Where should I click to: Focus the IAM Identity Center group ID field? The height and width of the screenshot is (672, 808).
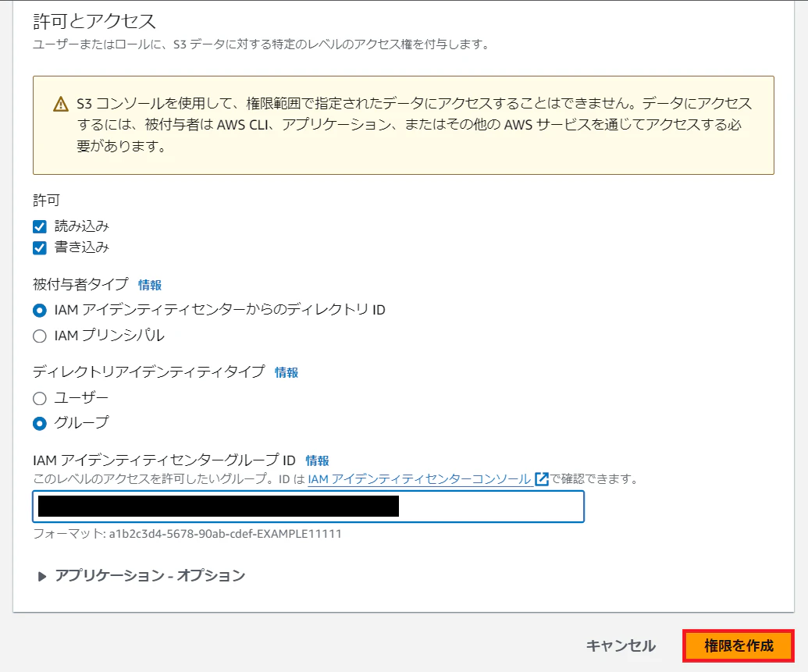[308, 507]
